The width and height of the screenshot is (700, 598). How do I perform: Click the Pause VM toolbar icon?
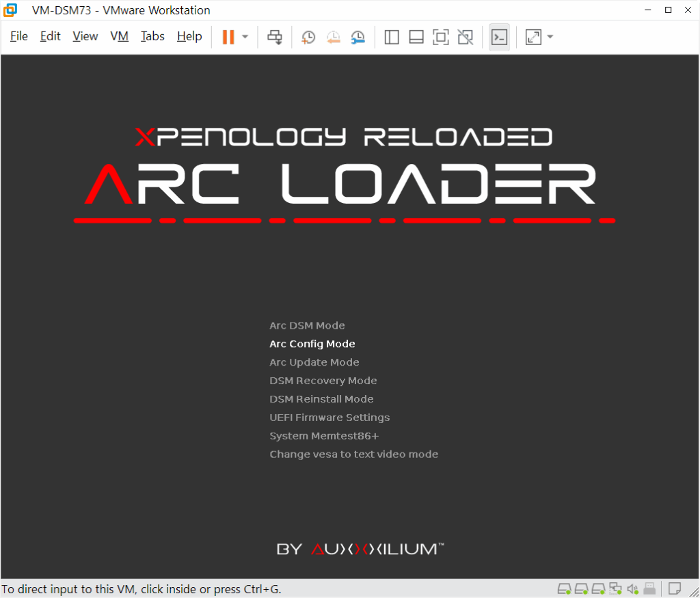(x=228, y=37)
